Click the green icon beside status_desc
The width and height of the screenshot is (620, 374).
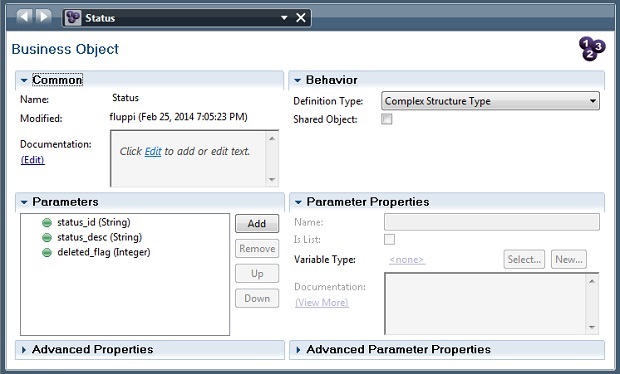coord(47,238)
